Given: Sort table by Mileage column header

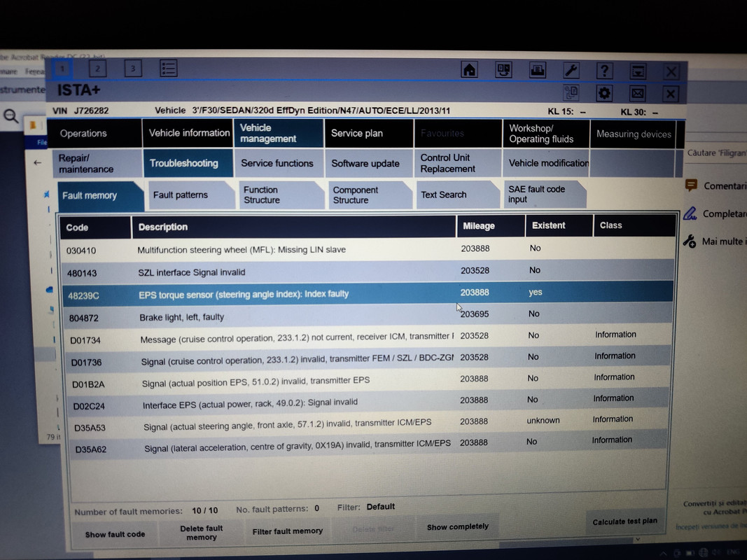Looking at the screenshot, I should click(490, 225).
